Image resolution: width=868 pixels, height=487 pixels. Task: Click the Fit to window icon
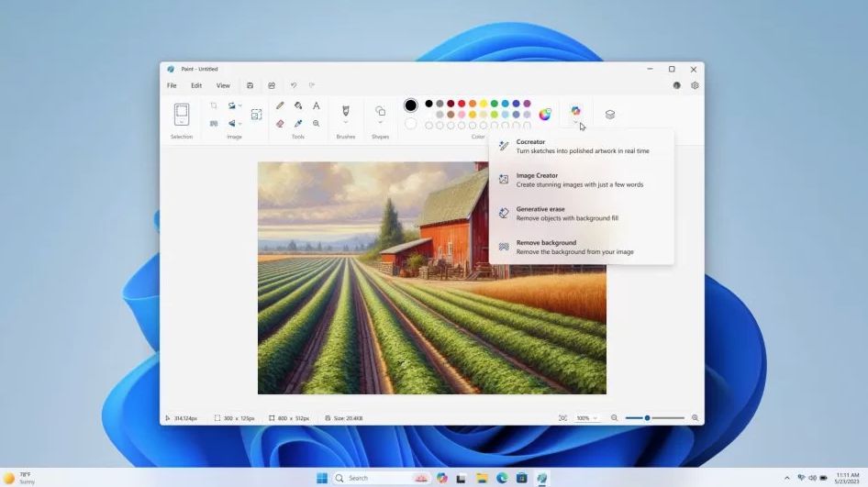pyautogui.click(x=563, y=418)
